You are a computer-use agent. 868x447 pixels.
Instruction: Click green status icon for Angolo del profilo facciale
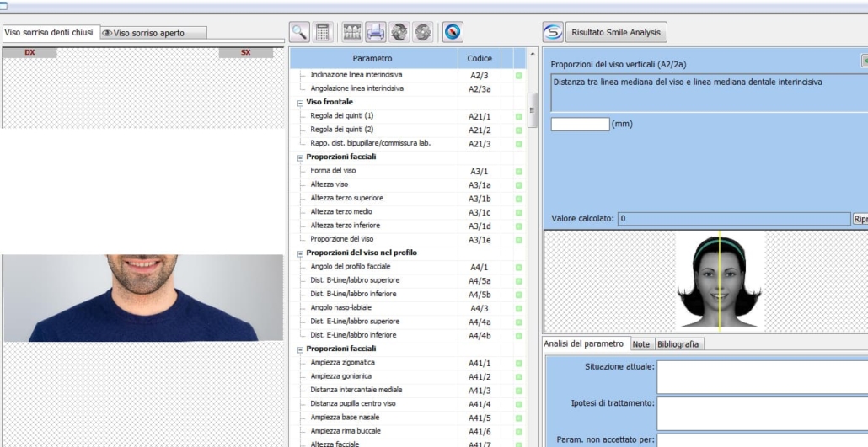click(519, 267)
